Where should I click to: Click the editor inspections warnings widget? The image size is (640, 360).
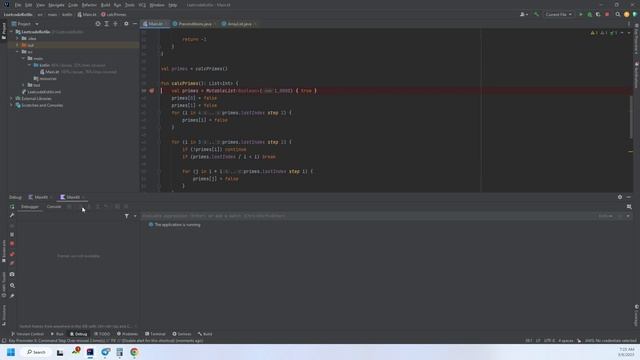[606, 33]
